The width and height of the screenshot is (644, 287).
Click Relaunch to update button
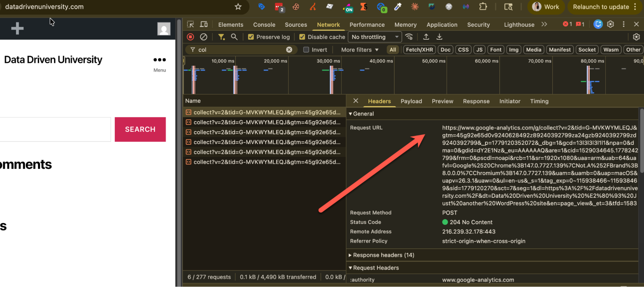(x=601, y=7)
